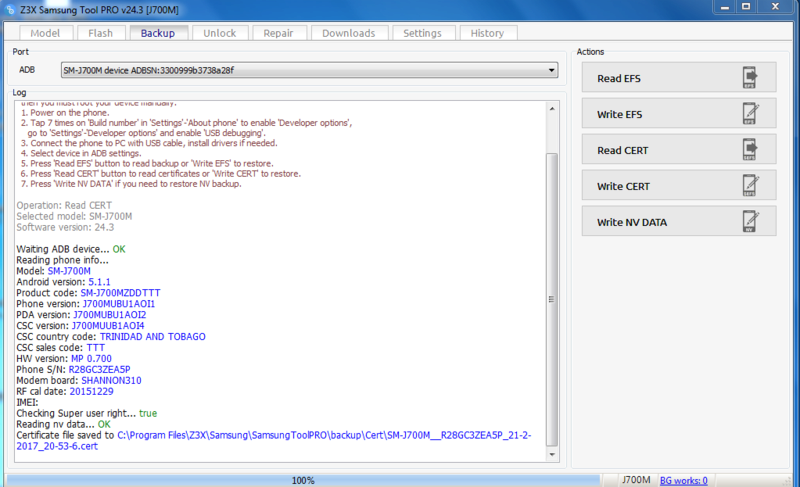Click CSC version J700MUUB1AOI4 value

(x=108, y=326)
